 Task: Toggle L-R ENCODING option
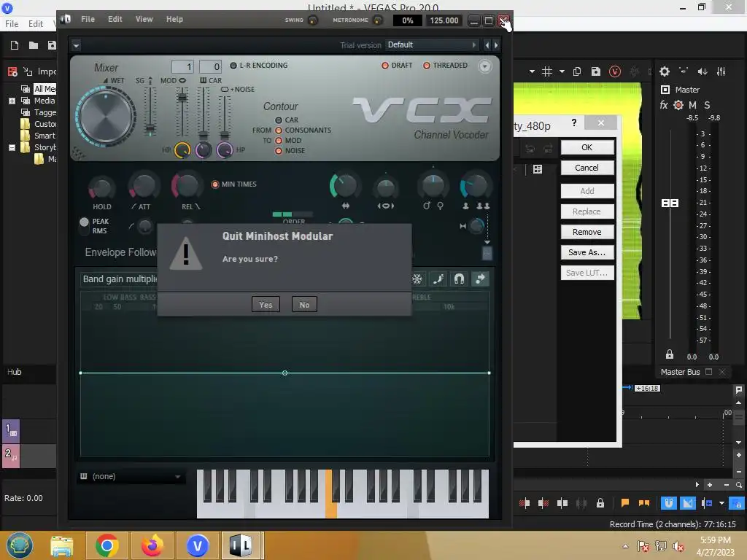(259, 65)
